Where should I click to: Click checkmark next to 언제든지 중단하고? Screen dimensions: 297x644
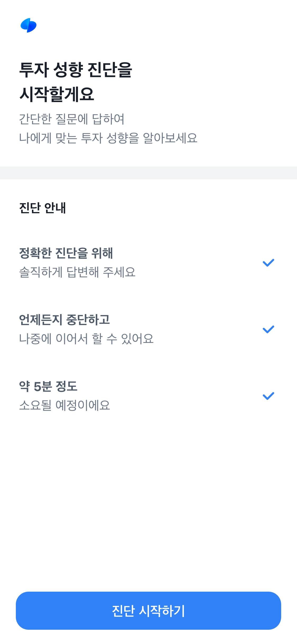pyautogui.click(x=268, y=329)
